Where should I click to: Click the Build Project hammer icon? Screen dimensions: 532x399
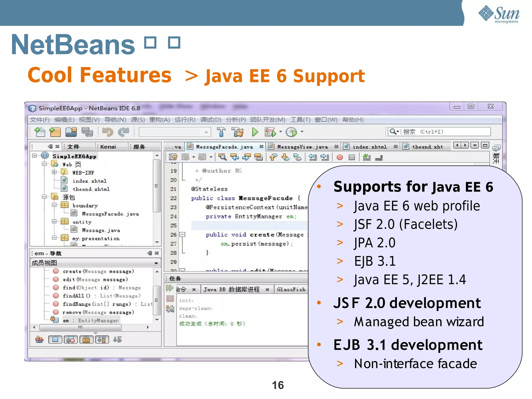click(x=221, y=132)
